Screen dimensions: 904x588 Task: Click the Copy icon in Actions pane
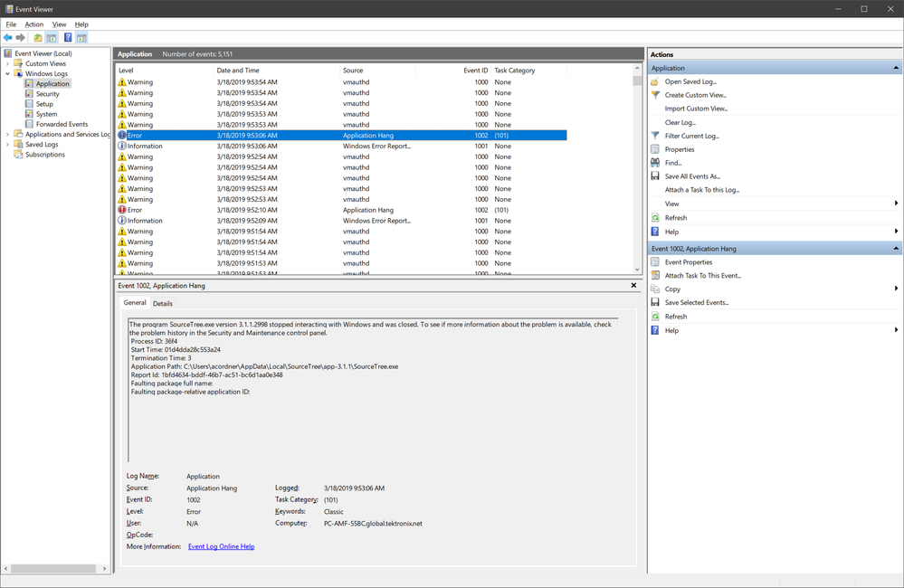point(655,289)
